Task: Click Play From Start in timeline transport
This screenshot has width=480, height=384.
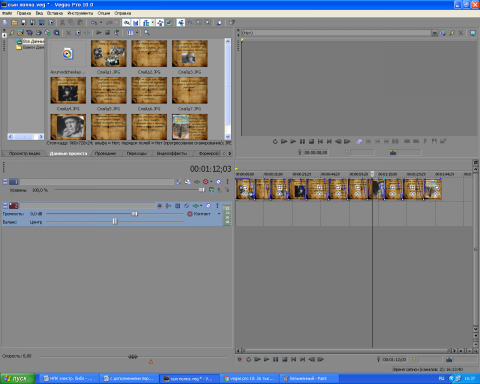Action: [x=257, y=359]
